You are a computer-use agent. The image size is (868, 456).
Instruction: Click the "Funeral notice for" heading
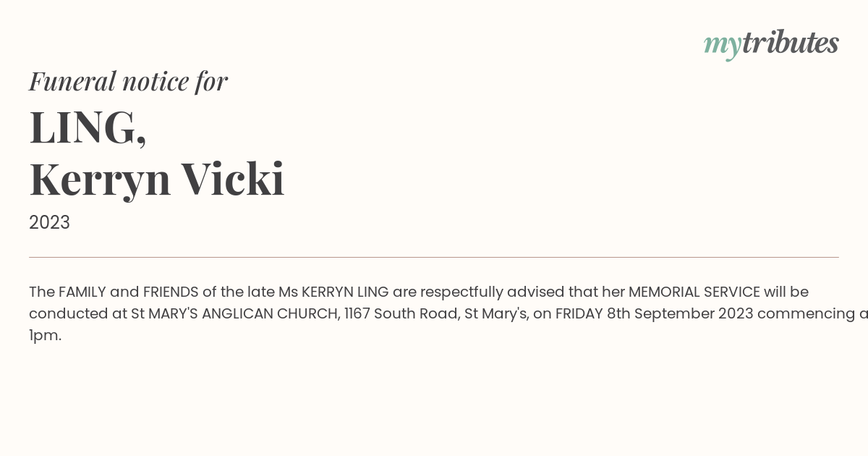128,81
